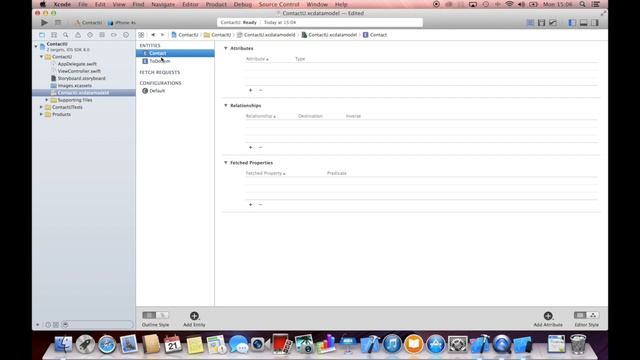
Task: Select the Contact entity
Action: (x=175, y=53)
